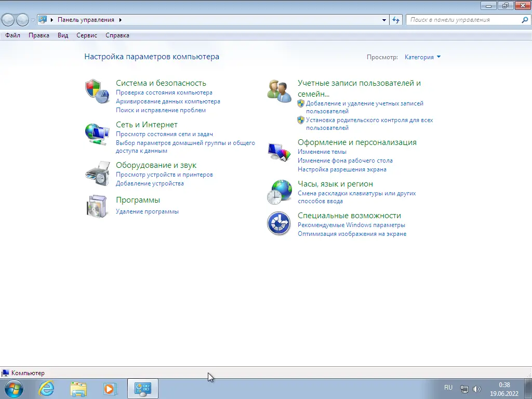Click the volume speaker tray icon

coord(477,389)
